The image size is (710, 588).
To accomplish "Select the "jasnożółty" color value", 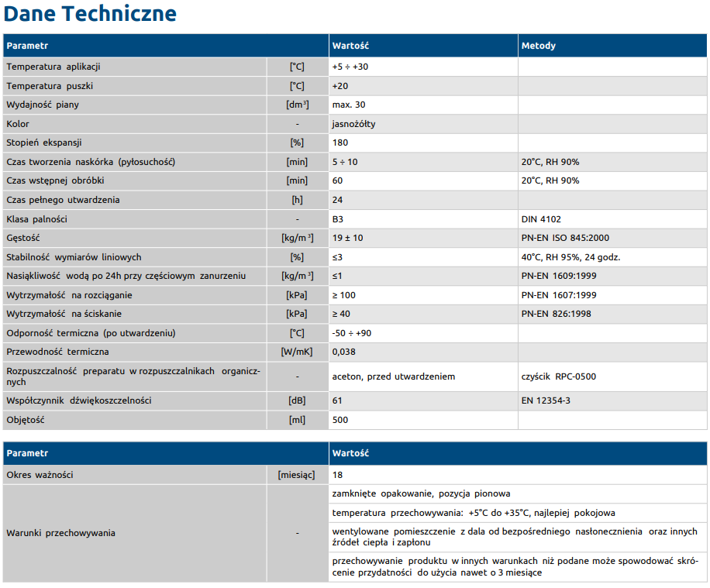I will click(354, 124).
